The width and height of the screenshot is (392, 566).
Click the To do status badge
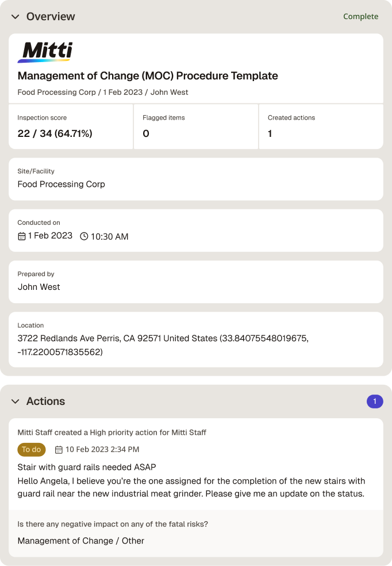pos(32,449)
